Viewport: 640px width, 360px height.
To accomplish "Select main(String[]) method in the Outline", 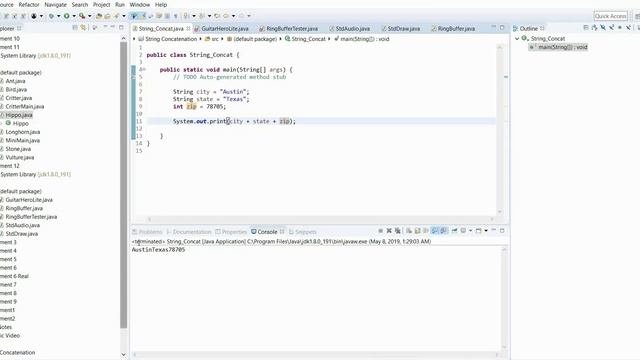I will tap(558, 47).
